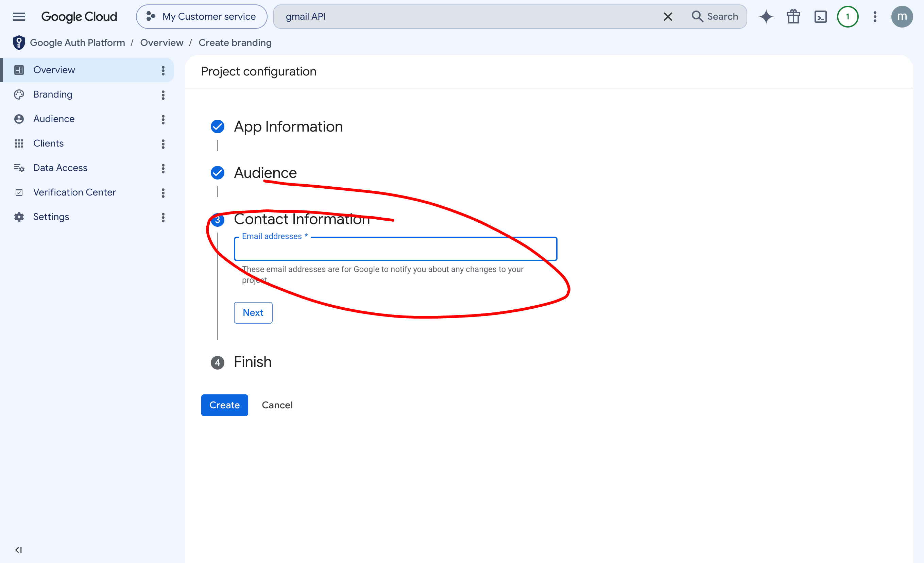This screenshot has width=924, height=563.
Task: Click into the gmail API search field
Action: 465,17
